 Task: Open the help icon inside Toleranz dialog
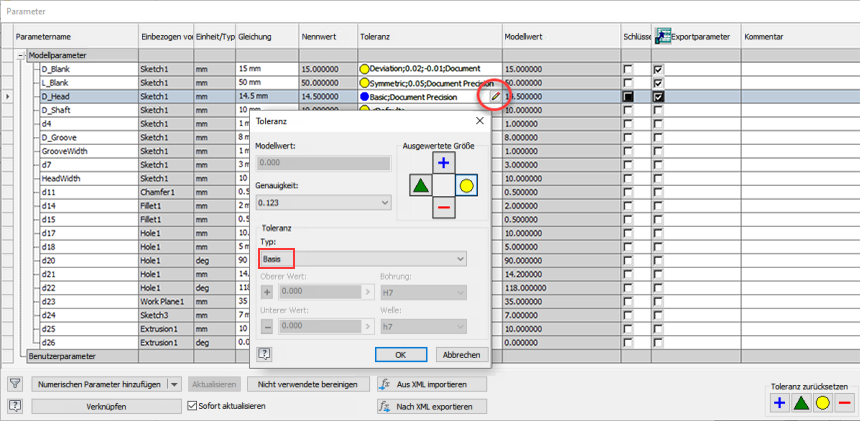coord(264,354)
